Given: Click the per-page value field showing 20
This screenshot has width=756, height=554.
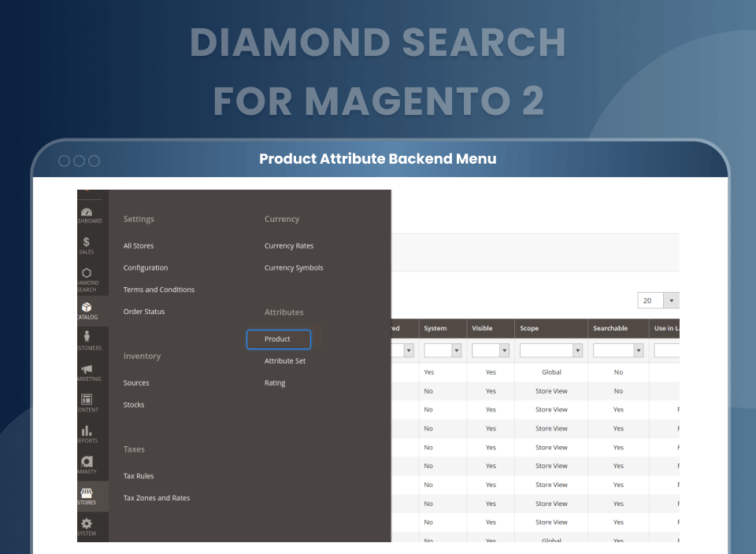Looking at the screenshot, I should (650, 301).
